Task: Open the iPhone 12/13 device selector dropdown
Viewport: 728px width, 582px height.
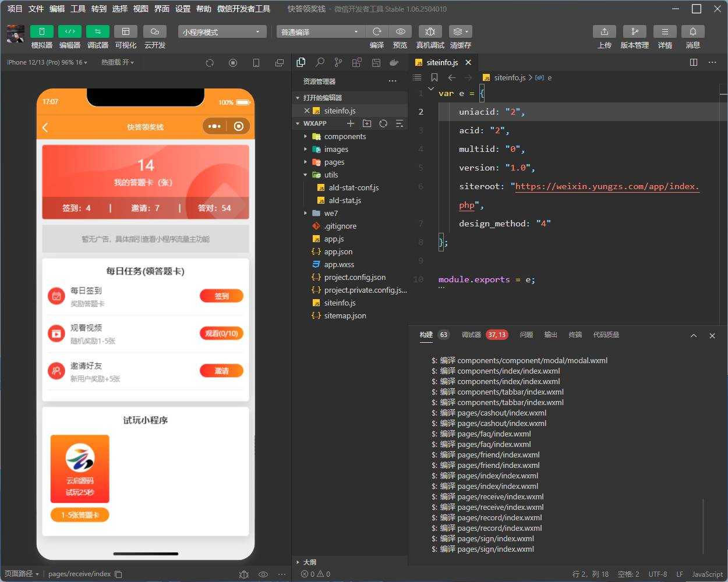Action: point(47,62)
